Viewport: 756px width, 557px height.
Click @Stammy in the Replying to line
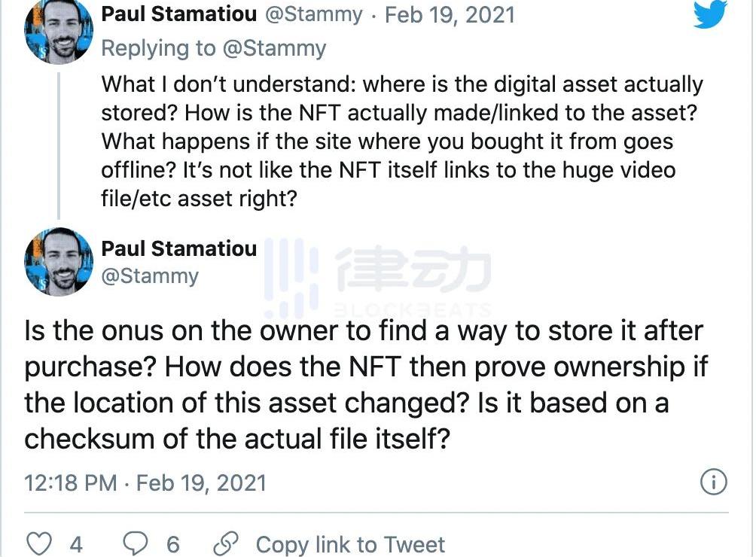273,48
